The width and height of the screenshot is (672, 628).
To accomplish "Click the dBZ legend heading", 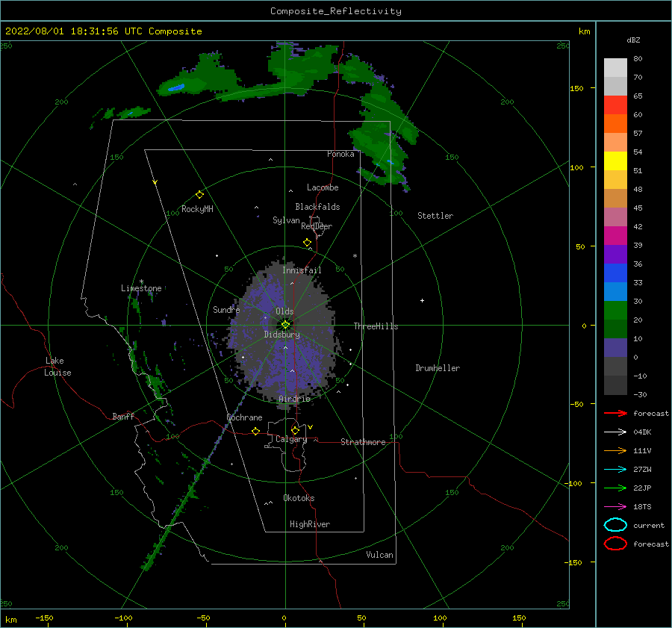I will coord(633,40).
